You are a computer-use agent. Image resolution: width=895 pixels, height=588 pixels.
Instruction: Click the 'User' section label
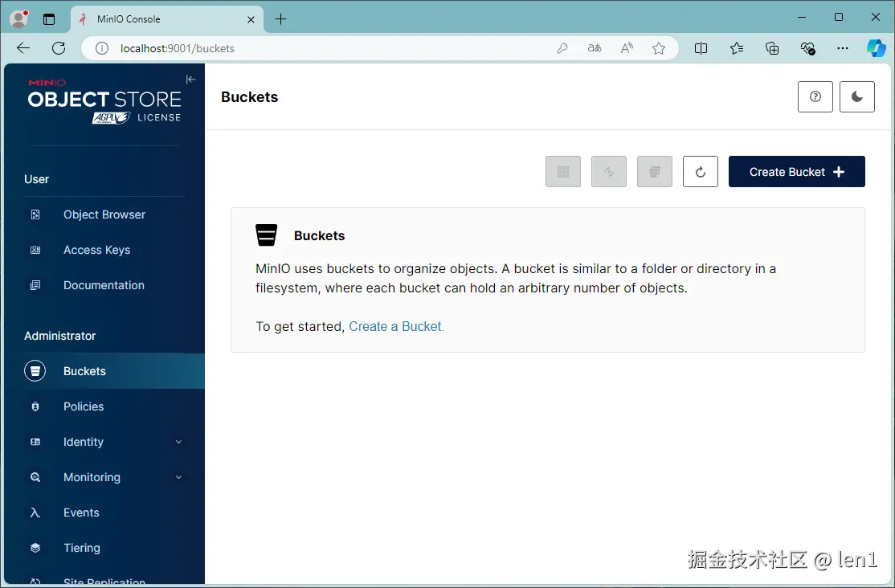(36, 179)
